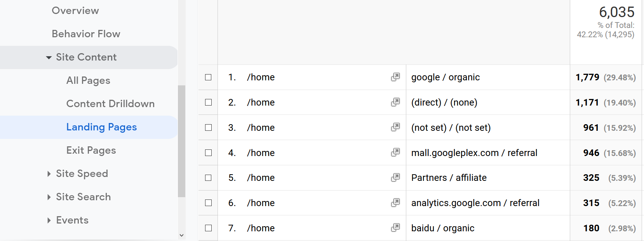Screen dimensions: 644x241
Task: Click the google / organic source link
Action: click(446, 77)
